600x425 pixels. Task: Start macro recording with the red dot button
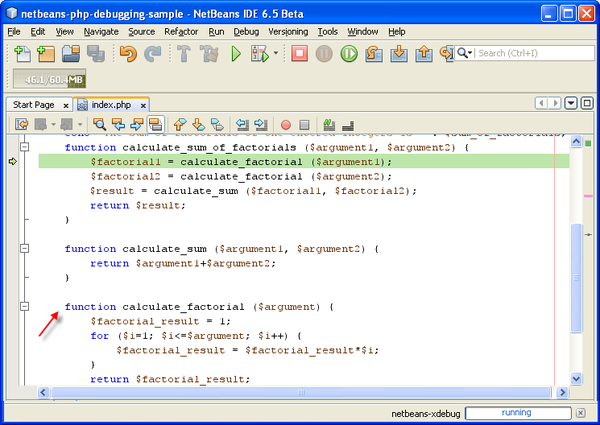tap(286, 125)
